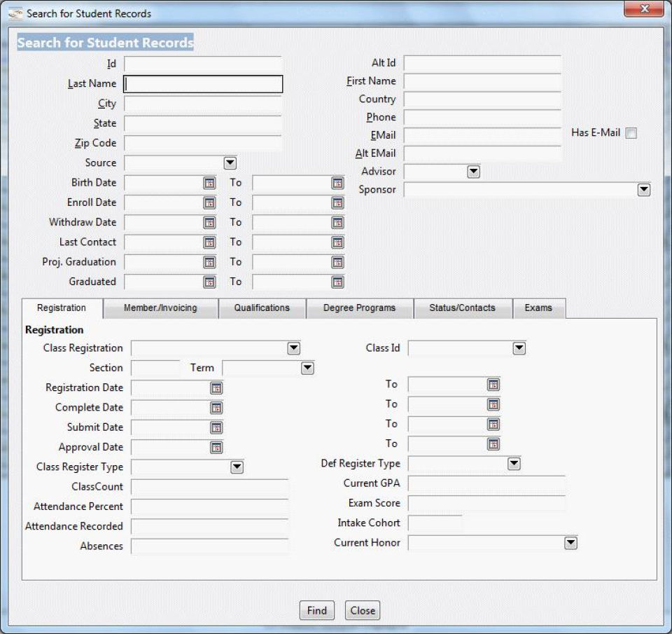Open Proj. Graduation start calendar picker
This screenshot has width=672, height=634.
209,262
